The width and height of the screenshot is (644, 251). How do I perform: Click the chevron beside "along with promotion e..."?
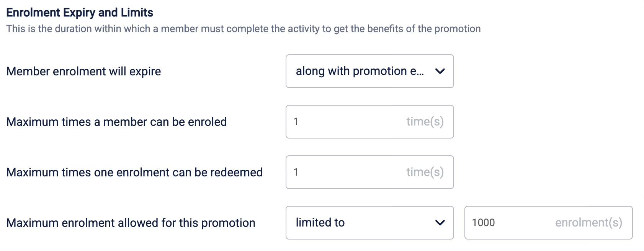[440, 71]
